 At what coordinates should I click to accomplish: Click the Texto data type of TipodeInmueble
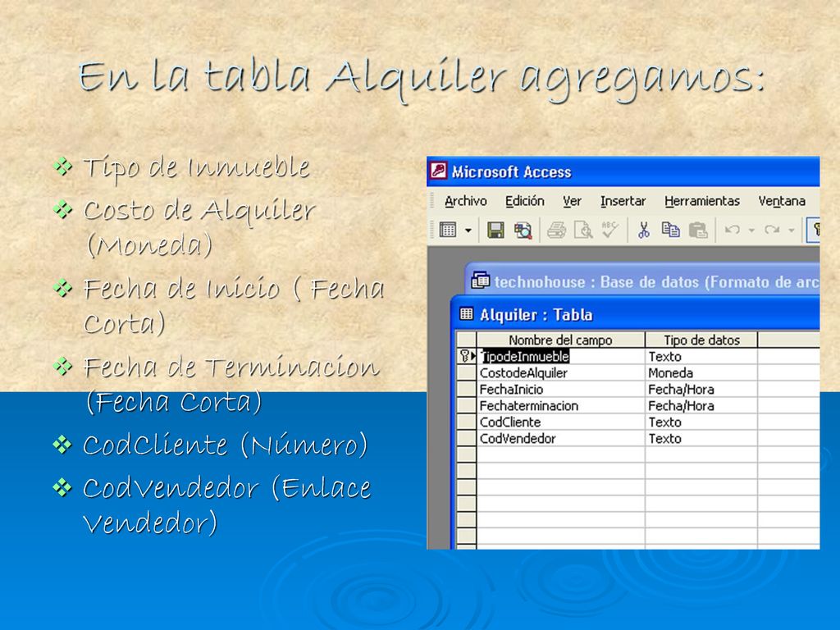[701, 356]
